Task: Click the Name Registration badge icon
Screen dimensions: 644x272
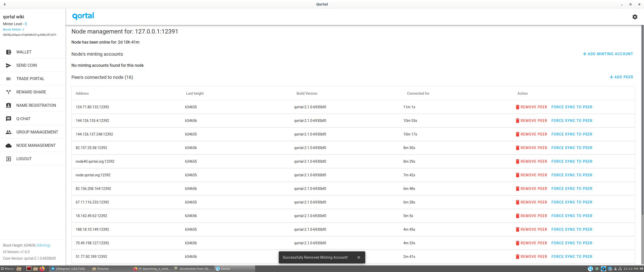Action: 9,106
